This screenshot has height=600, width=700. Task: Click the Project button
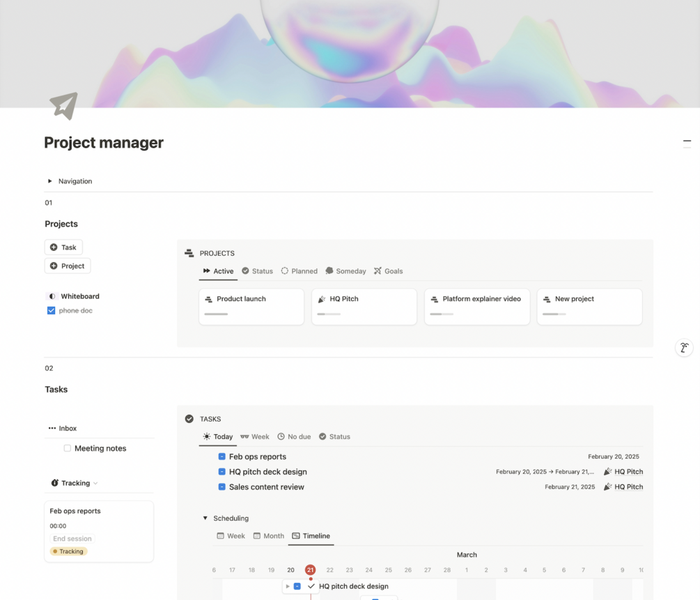pos(68,266)
